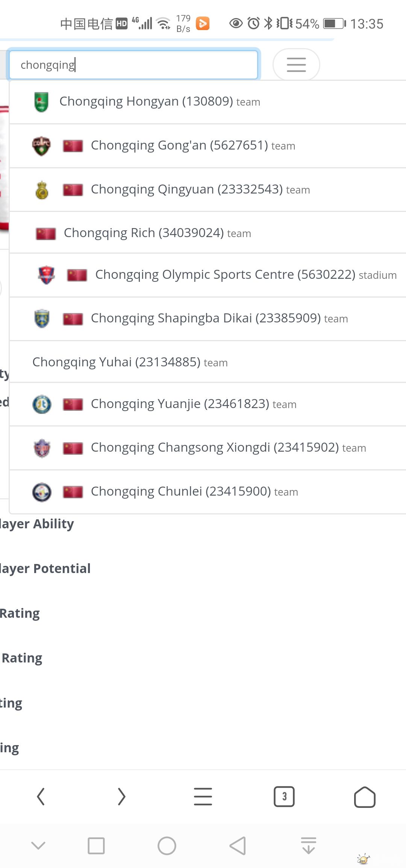Click the Chongqing Qingyuan gold crest
This screenshot has width=406, height=868.
(x=42, y=190)
